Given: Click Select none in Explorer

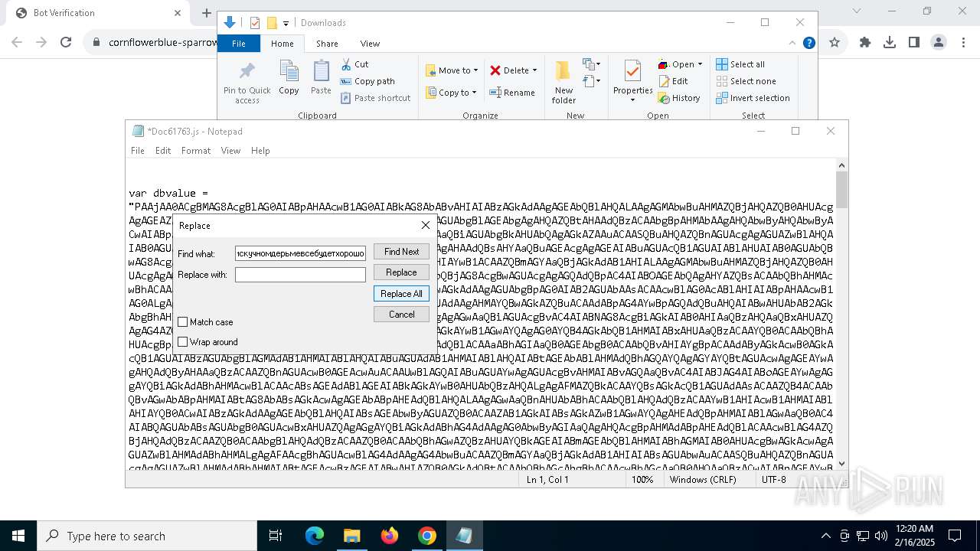Looking at the screenshot, I should point(746,81).
